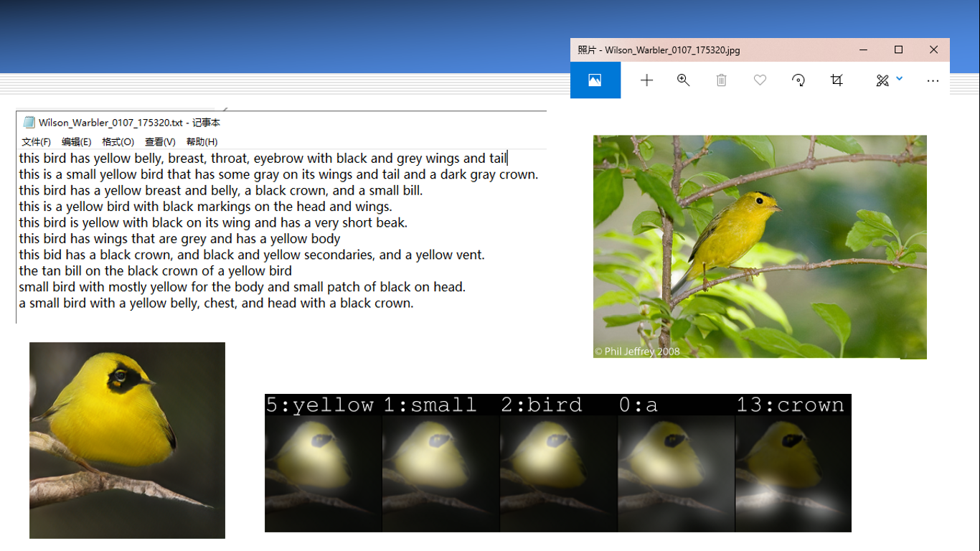Place cursor in the Notepad text area

pyautogui.click(x=280, y=230)
